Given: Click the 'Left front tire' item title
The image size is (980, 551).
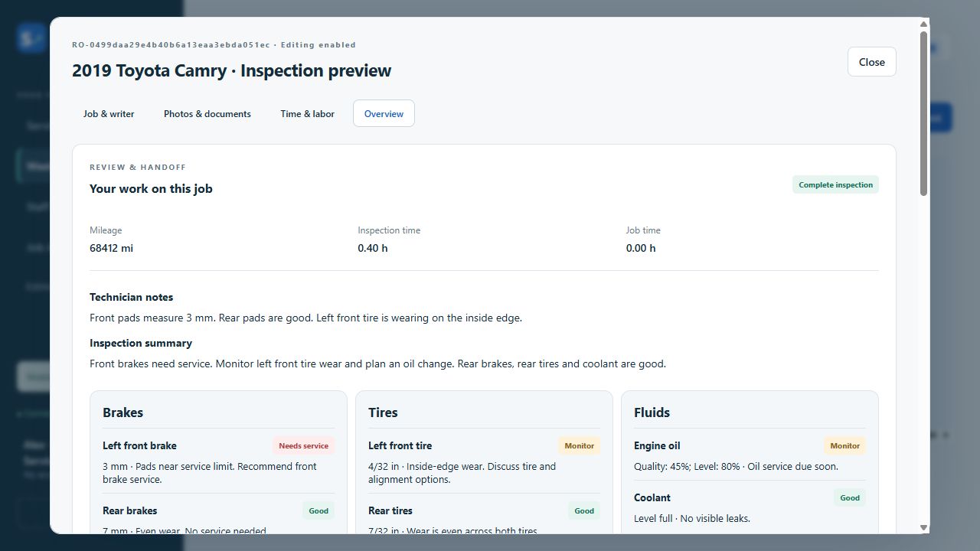Looking at the screenshot, I should point(400,445).
